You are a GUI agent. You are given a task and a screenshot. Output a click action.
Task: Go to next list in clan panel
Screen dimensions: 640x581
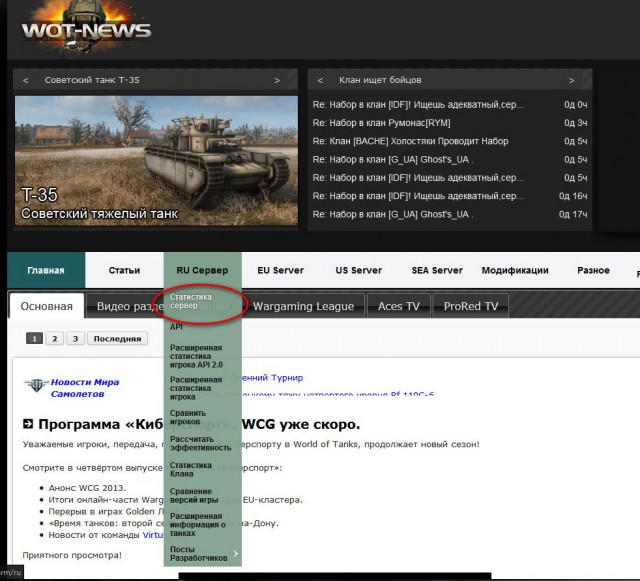click(x=571, y=80)
